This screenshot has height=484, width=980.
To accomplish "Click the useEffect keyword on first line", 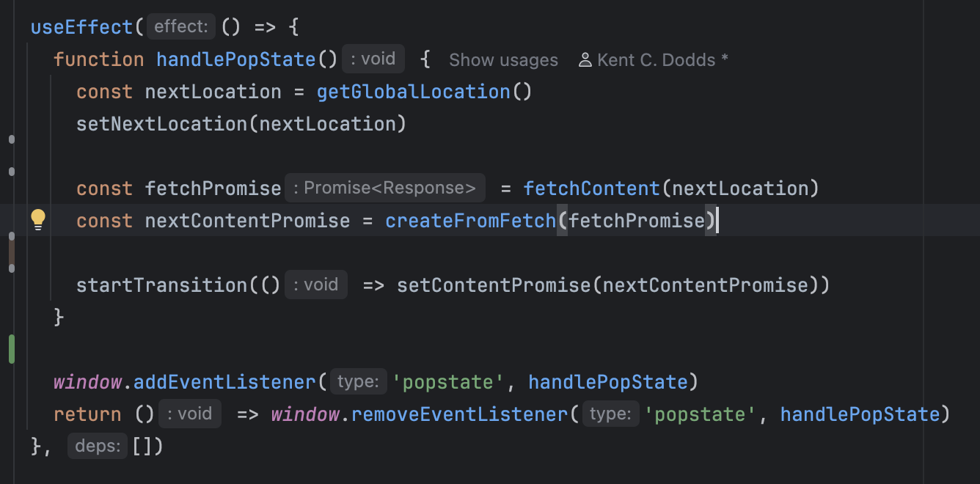I will click(x=81, y=27).
